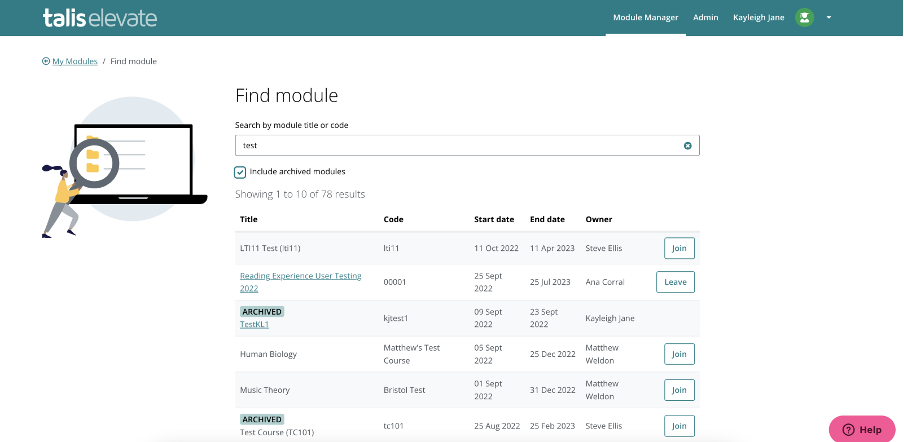Click the Start date column header
Screen dimensions: 904x442
point(494,220)
